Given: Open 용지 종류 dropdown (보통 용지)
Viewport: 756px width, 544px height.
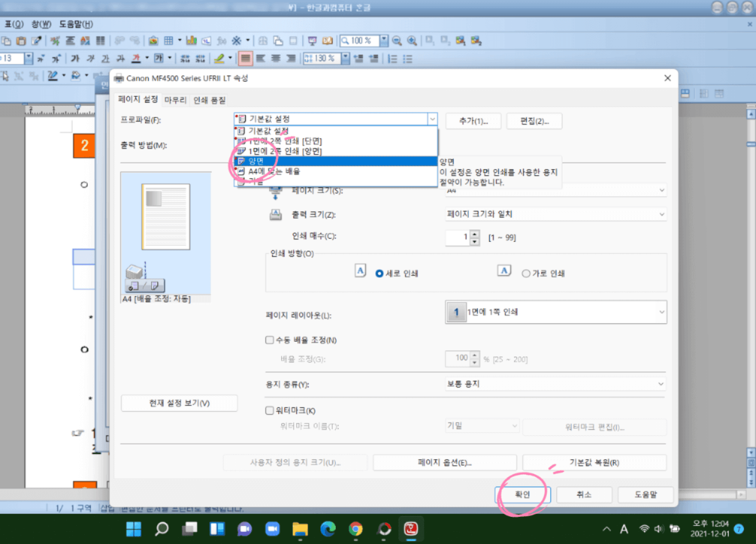Looking at the screenshot, I should (556, 384).
